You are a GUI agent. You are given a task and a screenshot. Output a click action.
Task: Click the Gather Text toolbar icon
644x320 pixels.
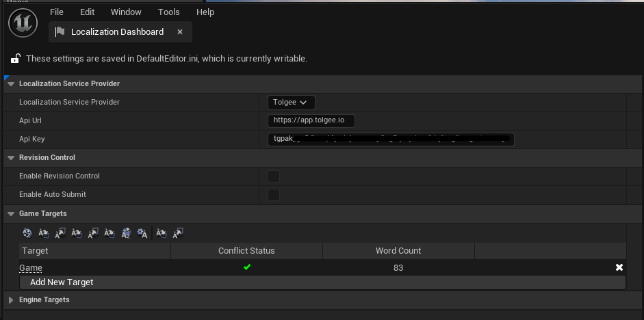pos(27,233)
